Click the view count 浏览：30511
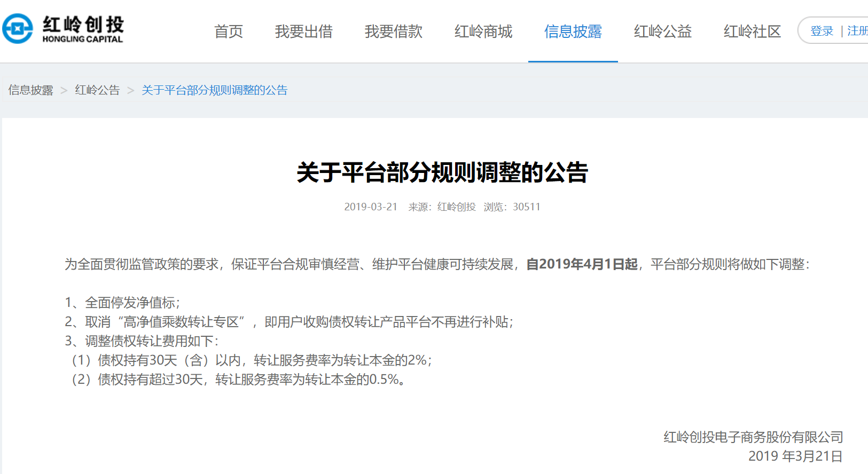Viewport: 868px width, 474px height. (x=512, y=207)
